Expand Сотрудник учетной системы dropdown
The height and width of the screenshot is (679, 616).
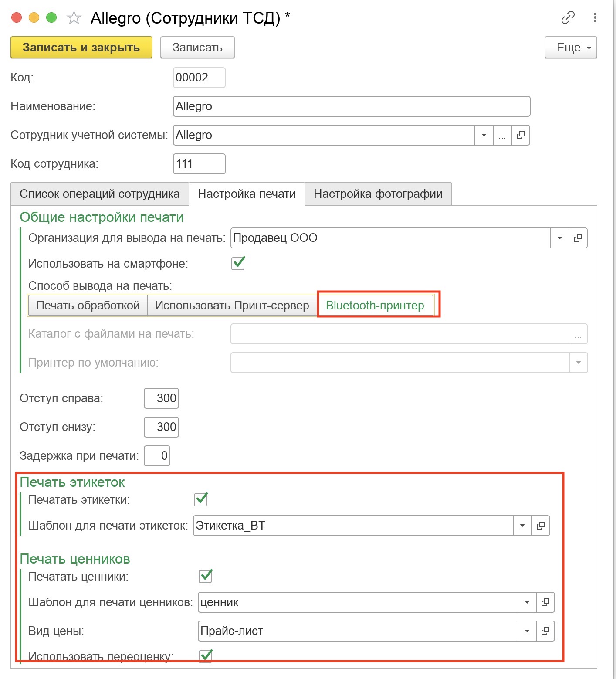pyautogui.click(x=484, y=135)
